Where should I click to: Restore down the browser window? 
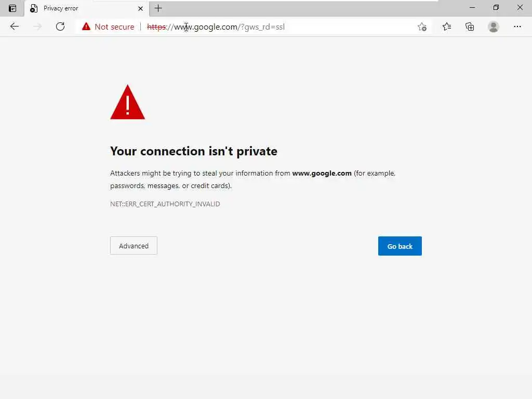pos(496,8)
